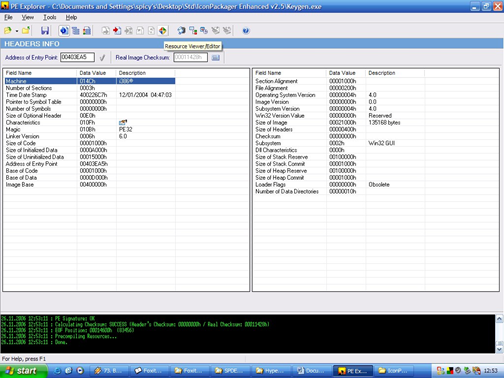Open the Data Directories view icon

click(76, 31)
